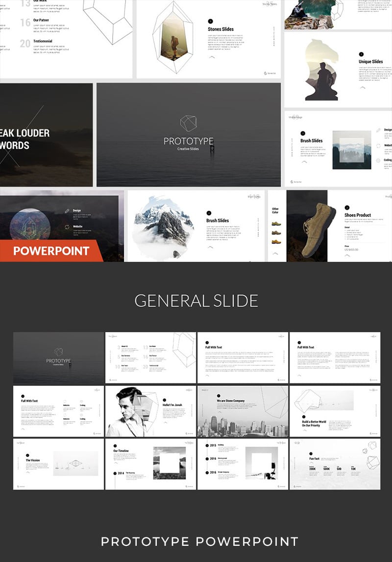Expand the chevron arrow below Stones Slides text
Viewport: 392px width, 562px height.
(212, 57)
